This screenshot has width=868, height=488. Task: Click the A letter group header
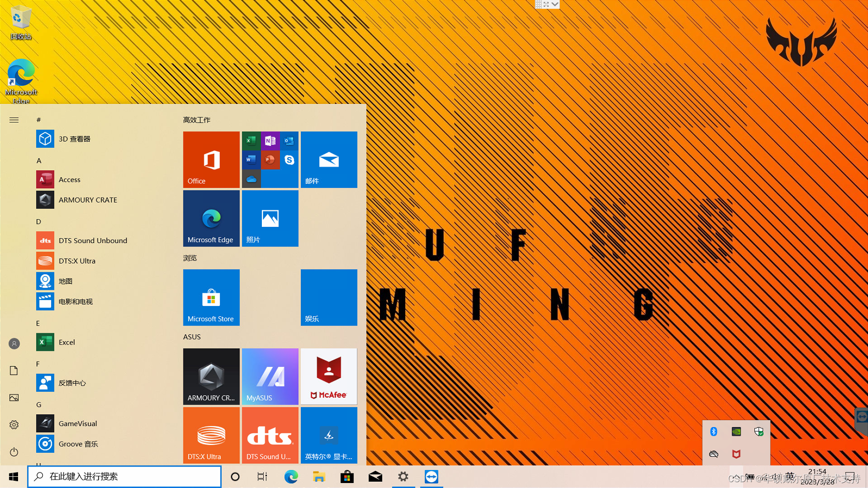(x=39, y=161)
